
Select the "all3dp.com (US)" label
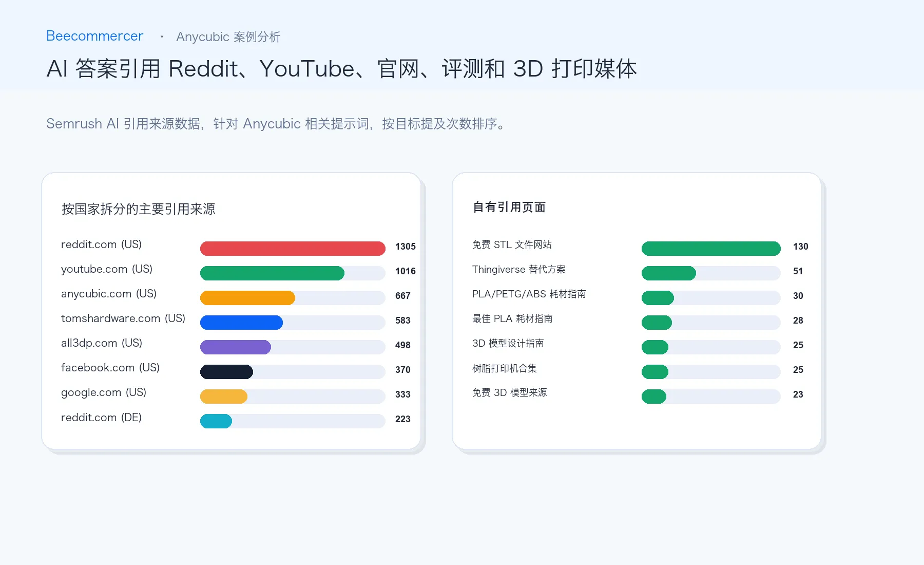[102, 343]
